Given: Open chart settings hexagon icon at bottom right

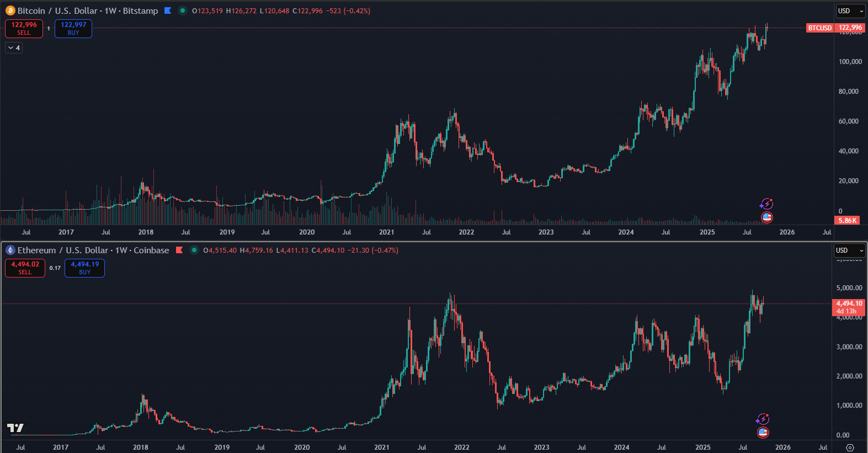Looking at the screenshot, I should pos(850,447).
